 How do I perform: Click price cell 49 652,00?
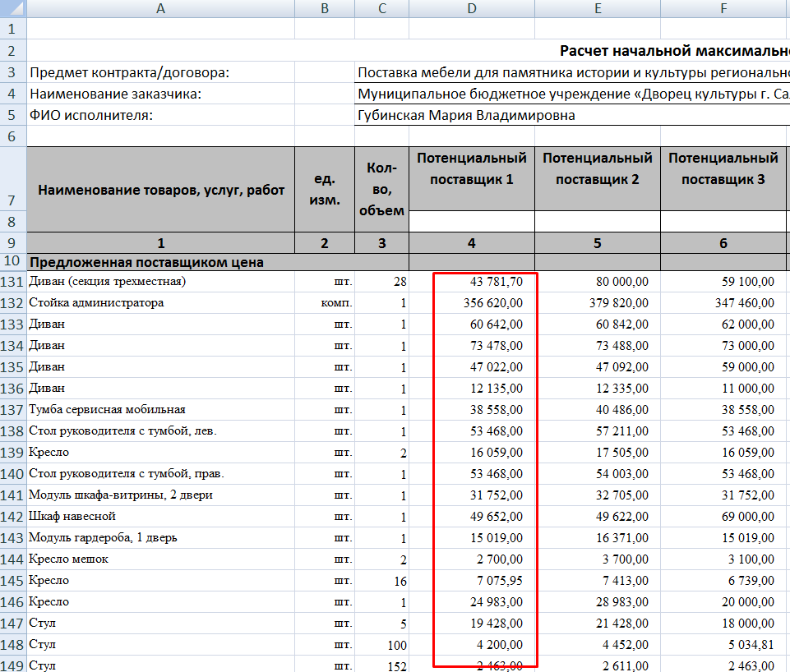pos(472,517)
